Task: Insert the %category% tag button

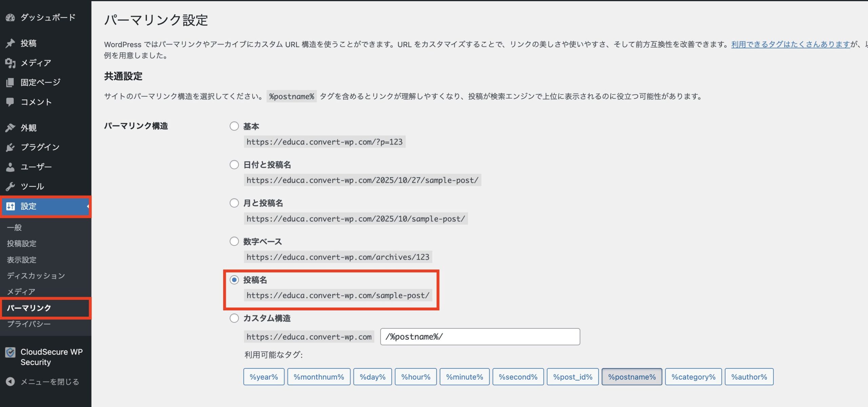Action: (693, 377)
